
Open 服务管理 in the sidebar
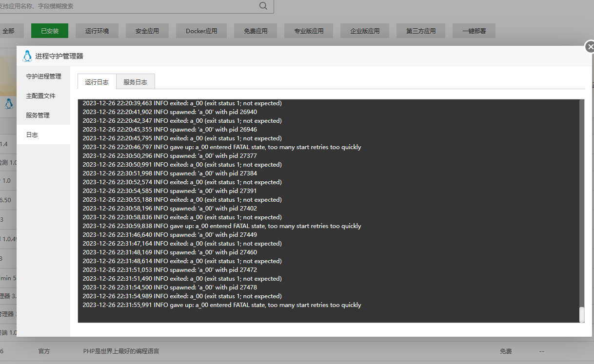(43, 115)
